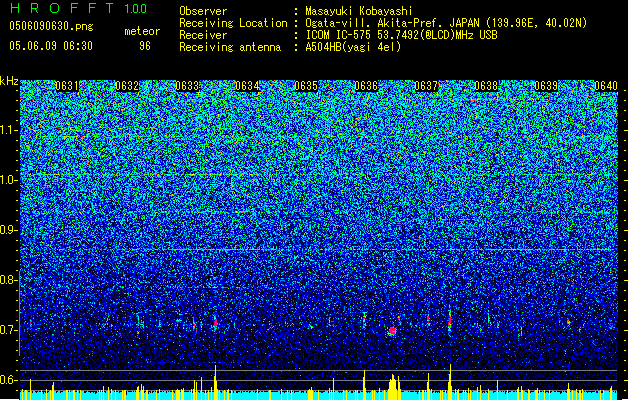
Task: Select the ICOM IC-575 receiver description
Action: point(401,35)
